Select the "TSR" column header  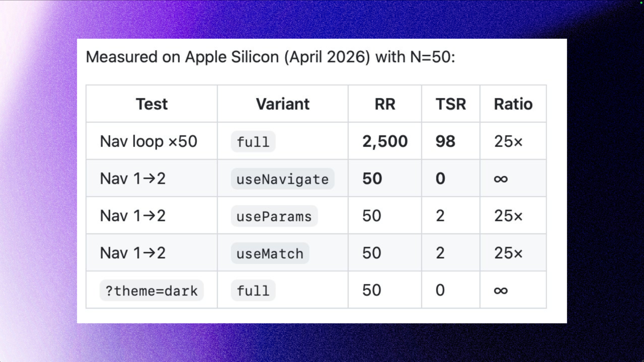[450, 104]
